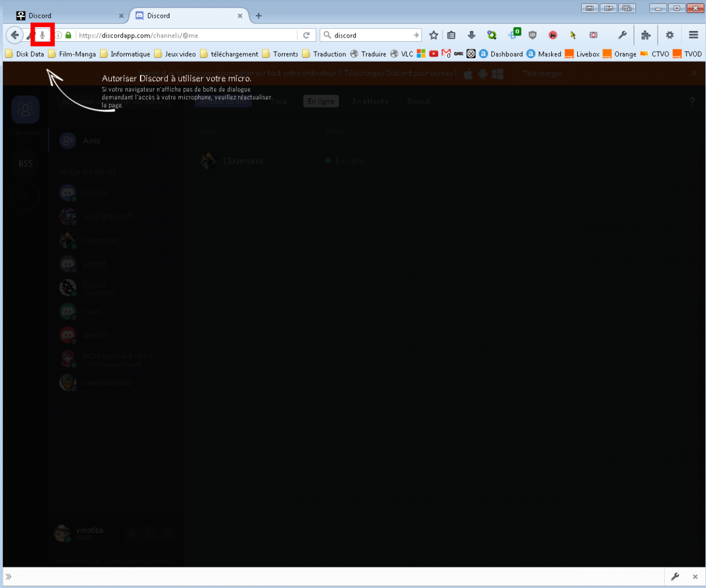Close the bottom developer toolbar
This screenshot has width=706, height=588.
694,576
